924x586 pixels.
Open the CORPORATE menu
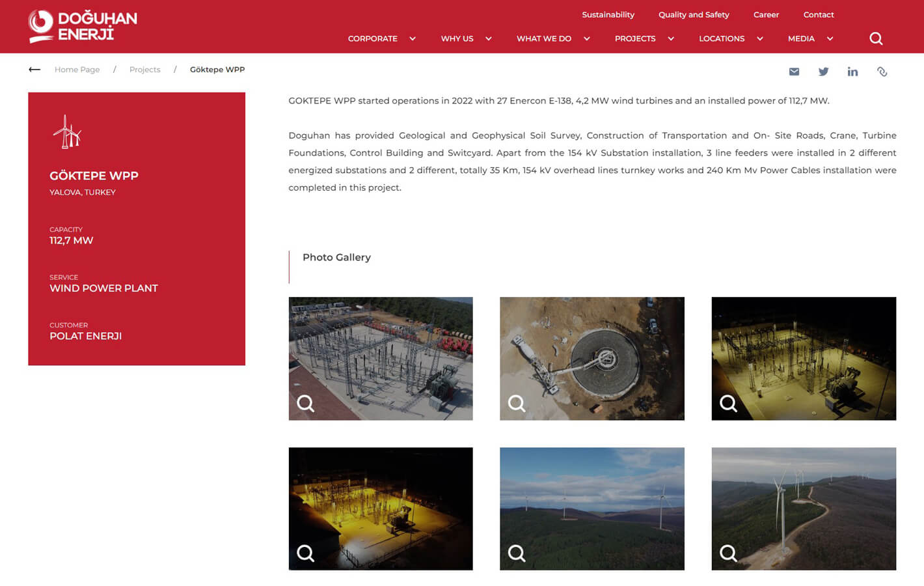[x=372, y=38]
